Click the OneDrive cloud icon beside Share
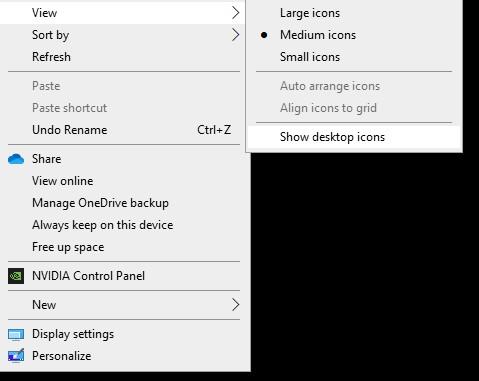The width and height of the screenshot is (479, 381). [x=16, y=159]
